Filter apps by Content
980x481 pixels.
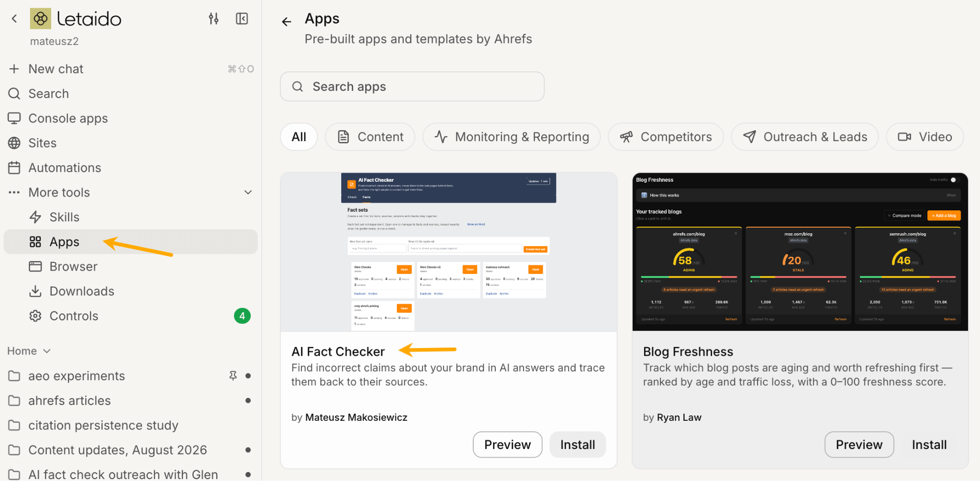[x=370, y=137]
